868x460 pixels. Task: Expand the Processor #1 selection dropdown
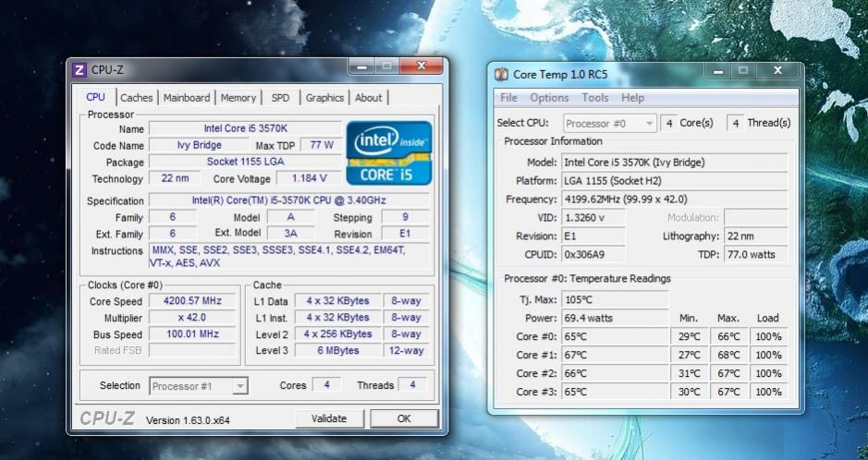239,386
